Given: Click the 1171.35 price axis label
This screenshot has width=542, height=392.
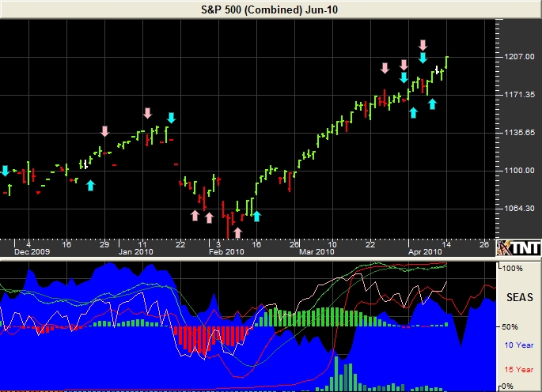Looking at the screenshot, I should (x=519, y=94).
